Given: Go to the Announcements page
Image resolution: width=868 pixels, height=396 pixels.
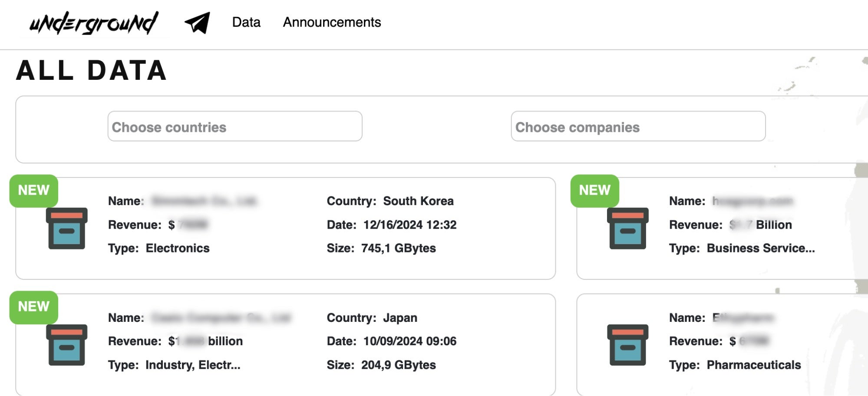Looking at the screenshot, I should (x=332, y=22).
